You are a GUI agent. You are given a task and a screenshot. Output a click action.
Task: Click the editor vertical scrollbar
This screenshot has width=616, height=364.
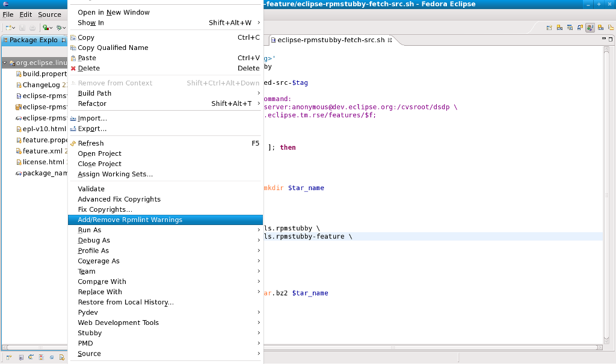point(606,194)
